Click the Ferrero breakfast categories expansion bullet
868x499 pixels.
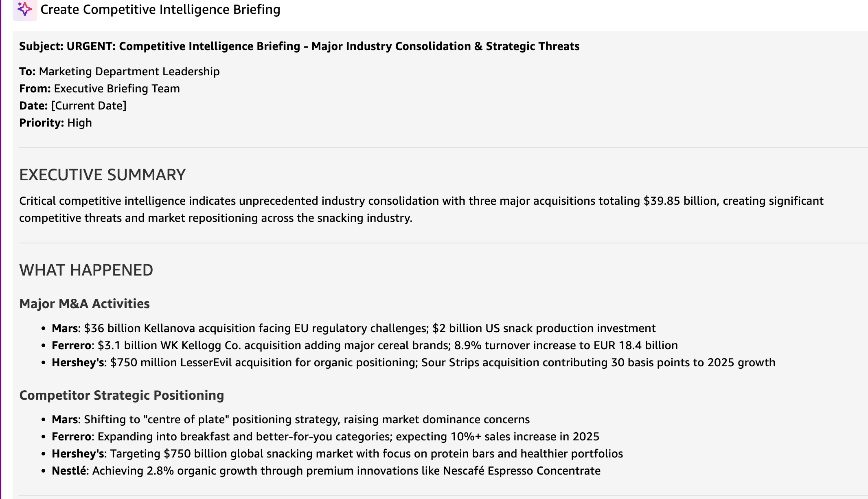[x=325, y=436]
